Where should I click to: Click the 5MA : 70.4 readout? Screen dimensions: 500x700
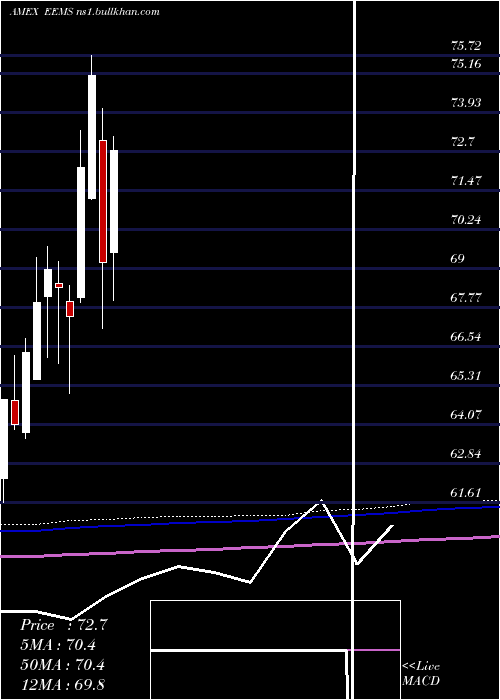tap(58, 645)
